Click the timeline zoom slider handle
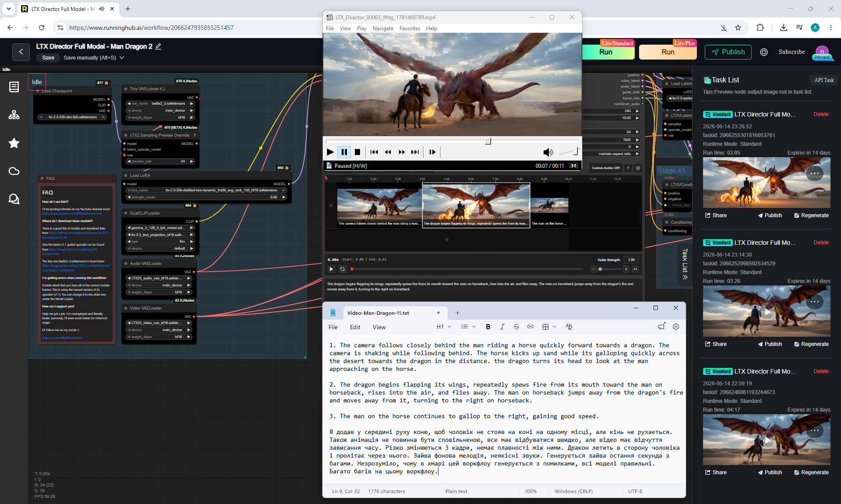 click(x=600, y=269)
